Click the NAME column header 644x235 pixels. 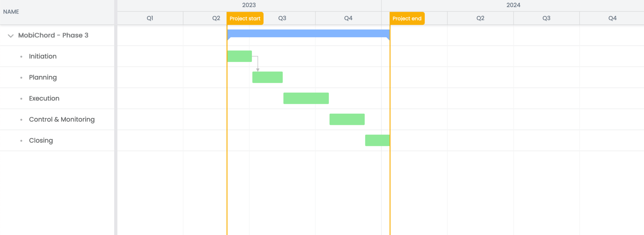[x=11, y=12]
